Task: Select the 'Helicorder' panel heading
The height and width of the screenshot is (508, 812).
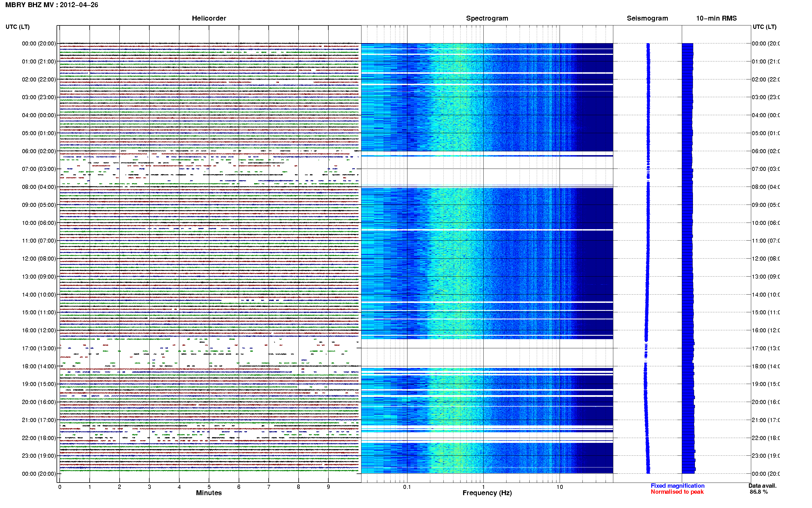Action: pyautogui.click(x=209, y=18)
